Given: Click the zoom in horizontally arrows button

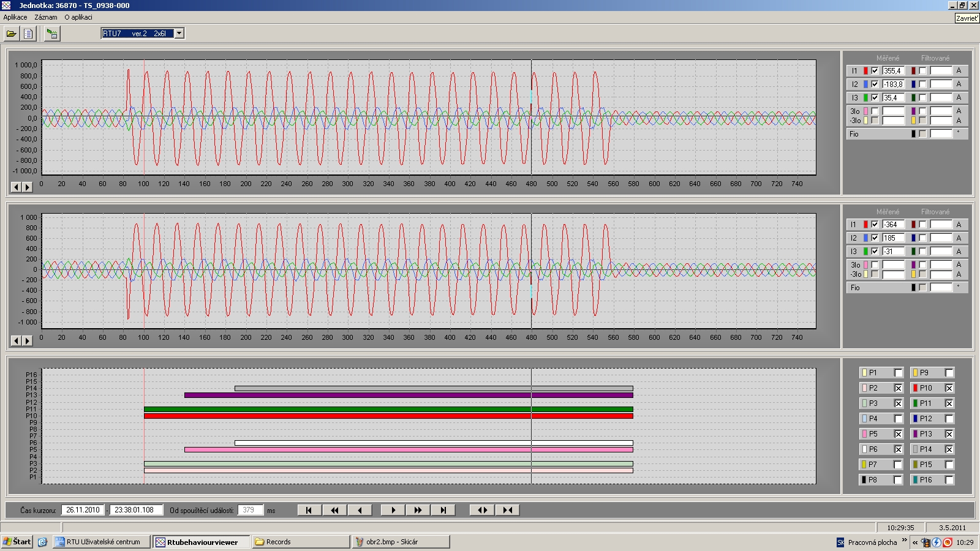Looking at the screenshot, I should tap(507, 510).
